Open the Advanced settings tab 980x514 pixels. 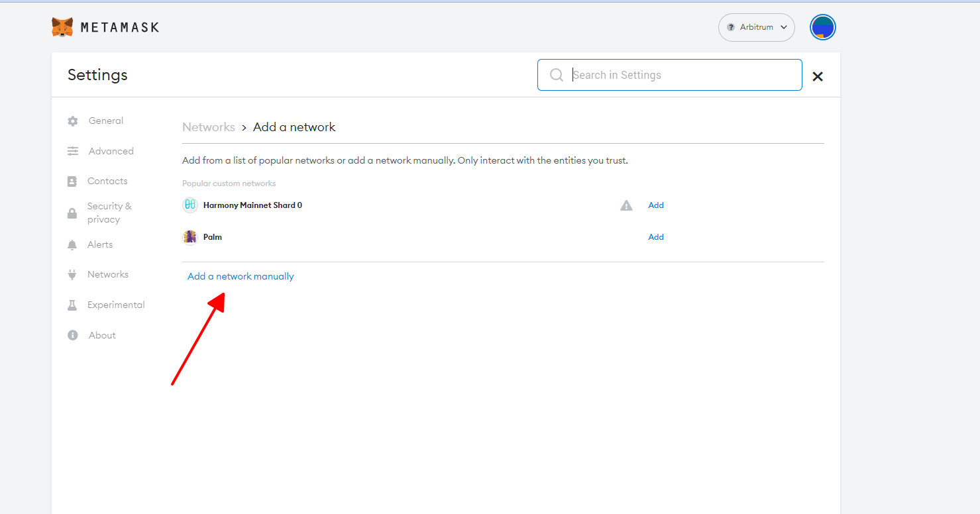(x=111, y=151)
